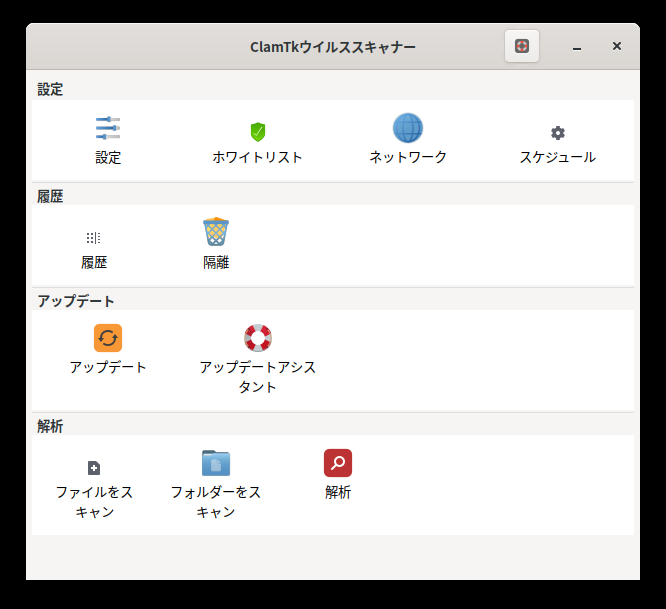This screenshot has width=666, height=609.
Task: Click the アップデートアシスタント label text
Action: [258, 377]
